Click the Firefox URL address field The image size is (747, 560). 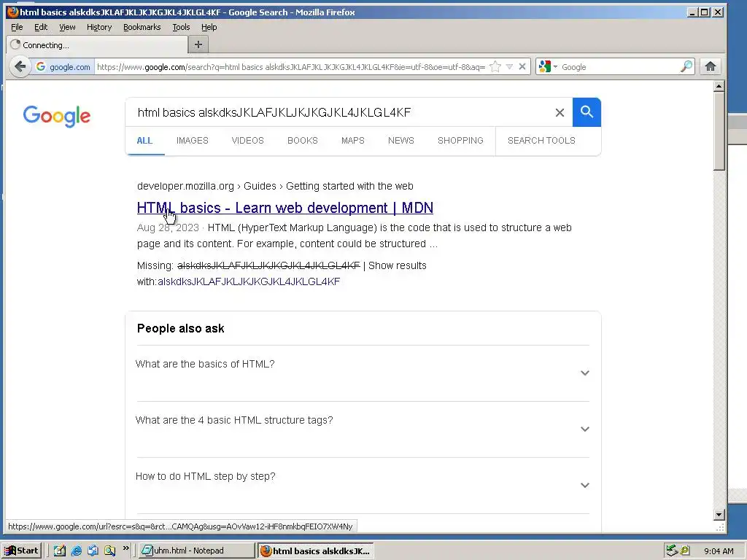click(290, 66)
